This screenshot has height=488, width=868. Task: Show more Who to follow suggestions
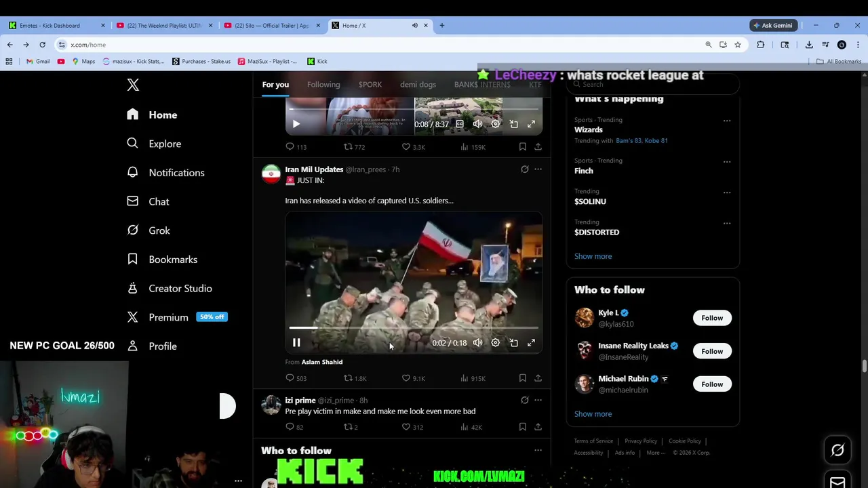pos(593,414)
